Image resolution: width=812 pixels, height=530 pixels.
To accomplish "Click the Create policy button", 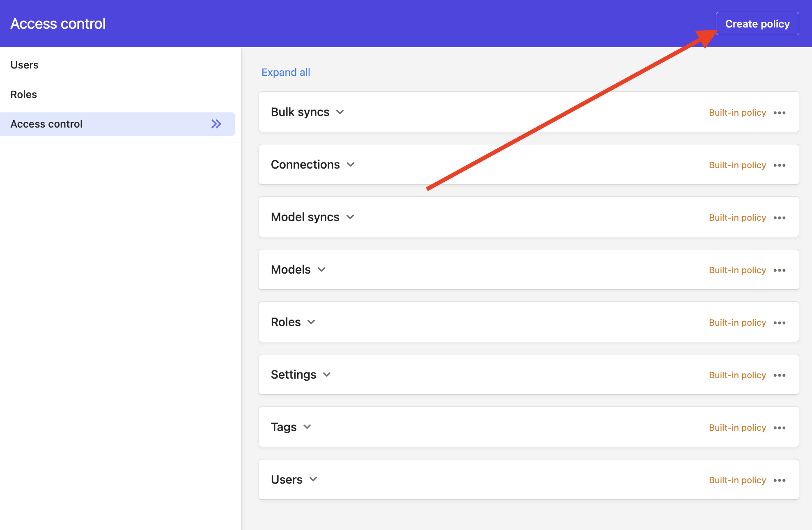I will point(757,24).
